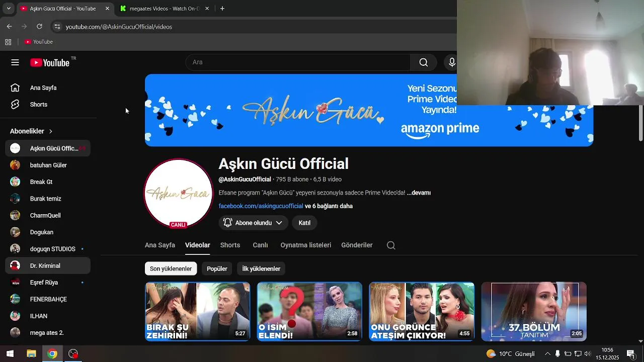This screenshot has height=362, width=644.
Task: Click the browser address bar URL
Action: pos(119,27)
